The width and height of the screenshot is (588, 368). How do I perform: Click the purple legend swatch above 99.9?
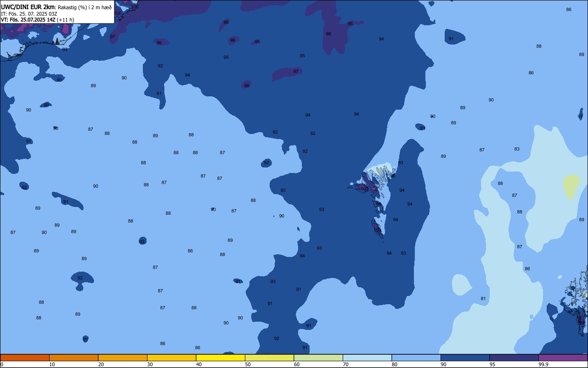click(x=563, y=357)
